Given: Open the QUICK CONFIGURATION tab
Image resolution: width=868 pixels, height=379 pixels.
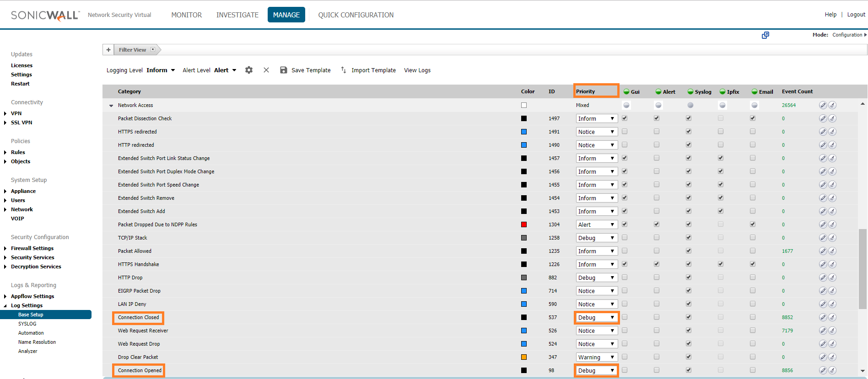Looking at the screenshot, I should (x=356, y=15).
